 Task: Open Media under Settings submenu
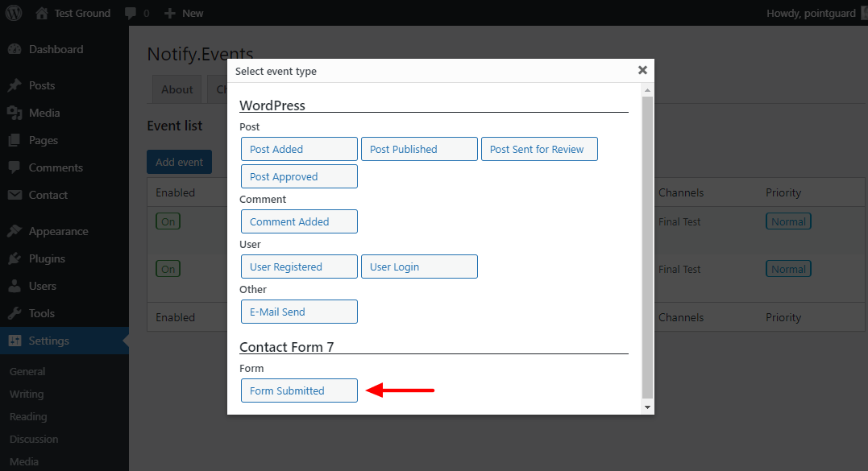tap(24, 461)
